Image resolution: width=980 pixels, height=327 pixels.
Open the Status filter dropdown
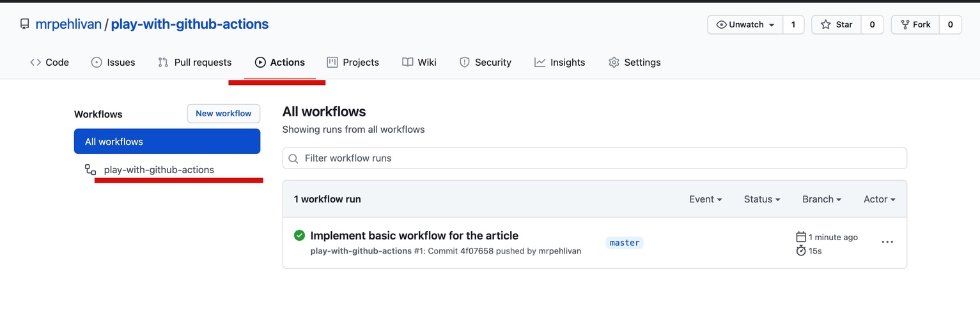[x=762, y=199]
